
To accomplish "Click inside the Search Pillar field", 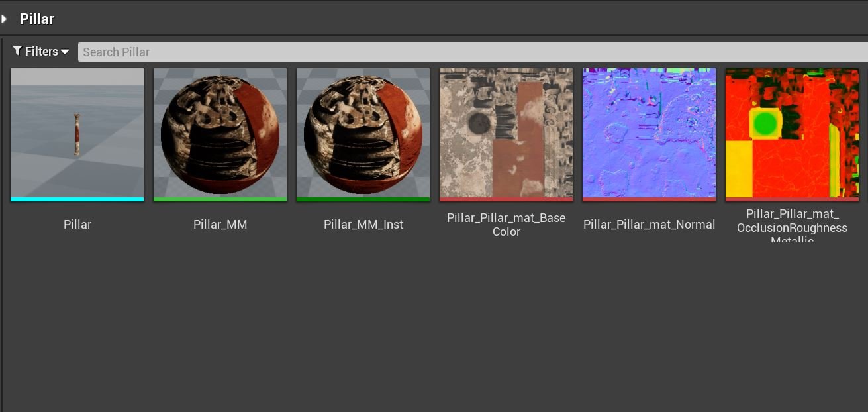I will click(199, 52).
